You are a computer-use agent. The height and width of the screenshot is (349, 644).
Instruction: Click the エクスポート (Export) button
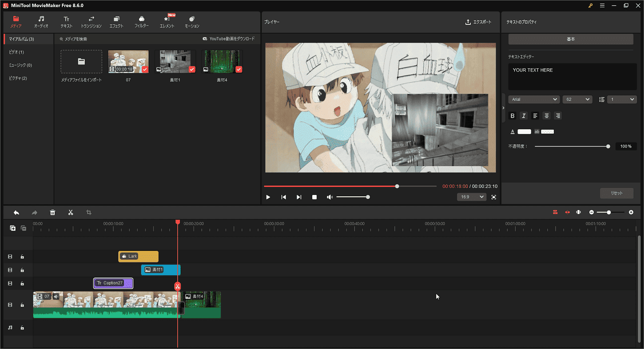click(478, 21)
